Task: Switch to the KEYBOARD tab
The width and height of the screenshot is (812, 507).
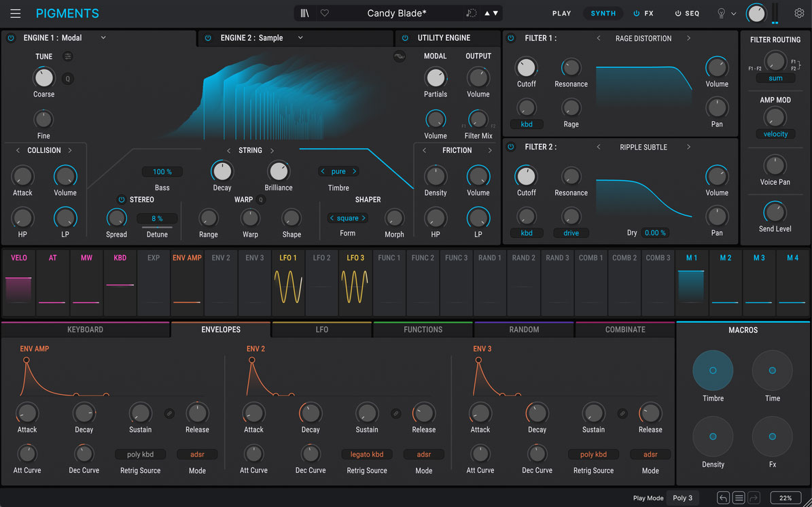Action: click(x=86, y=330)
